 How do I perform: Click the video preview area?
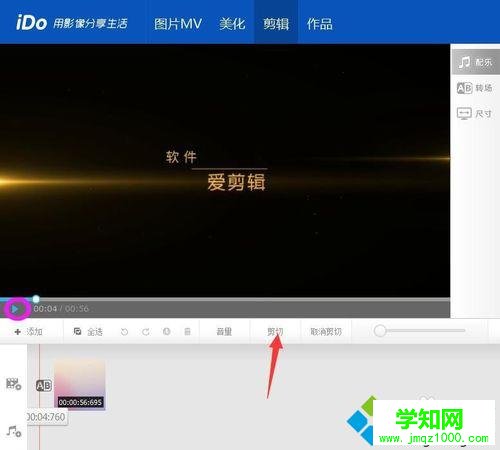point(225,170)
